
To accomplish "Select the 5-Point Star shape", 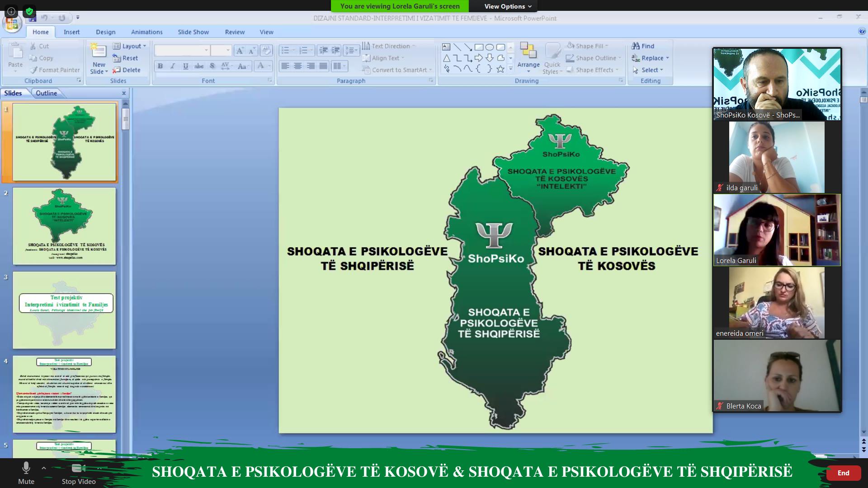I will (x=500, y=69).
